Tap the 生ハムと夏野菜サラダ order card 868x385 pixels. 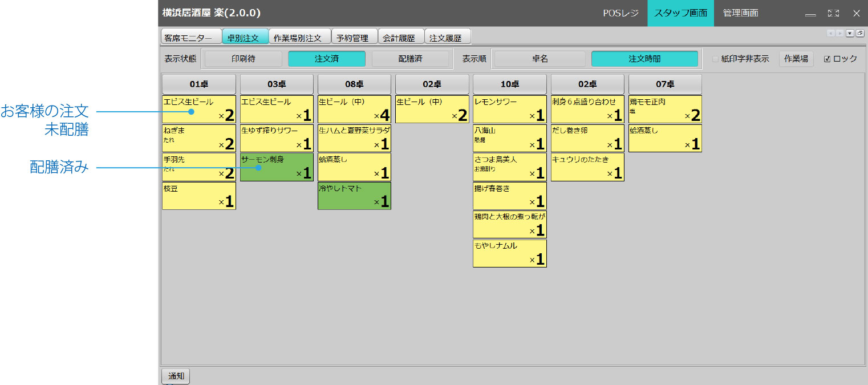pos(354,138)
